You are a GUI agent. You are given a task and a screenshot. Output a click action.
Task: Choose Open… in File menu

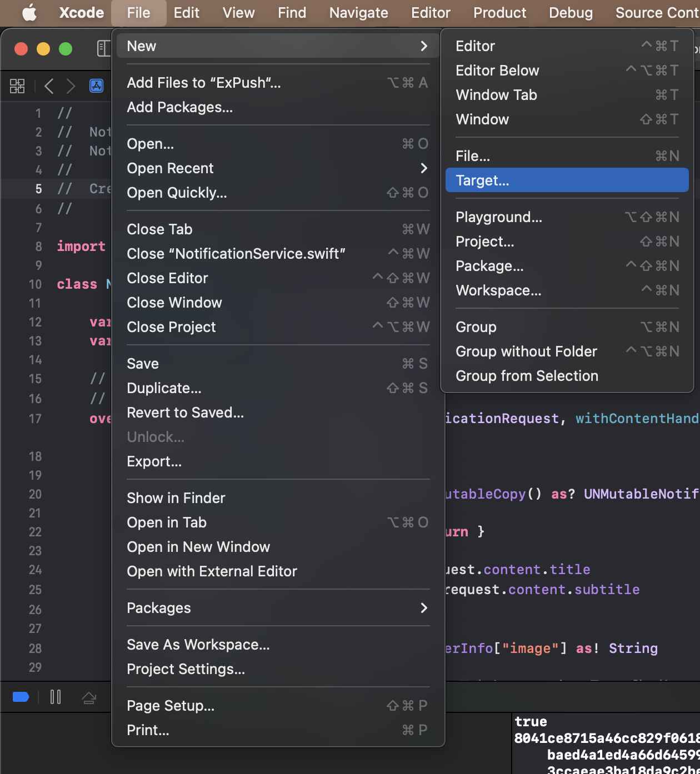[278, 144]
